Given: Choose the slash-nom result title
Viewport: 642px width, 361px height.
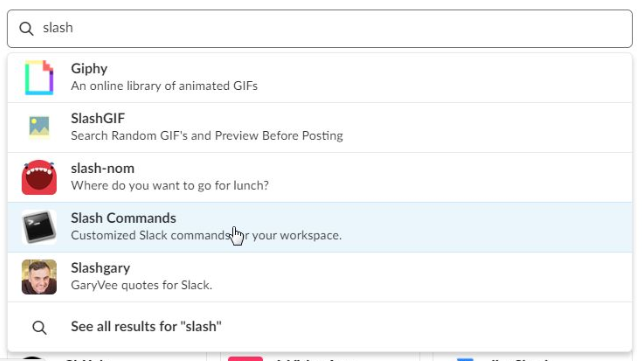Looking at the screenshot, I should 102,168.
